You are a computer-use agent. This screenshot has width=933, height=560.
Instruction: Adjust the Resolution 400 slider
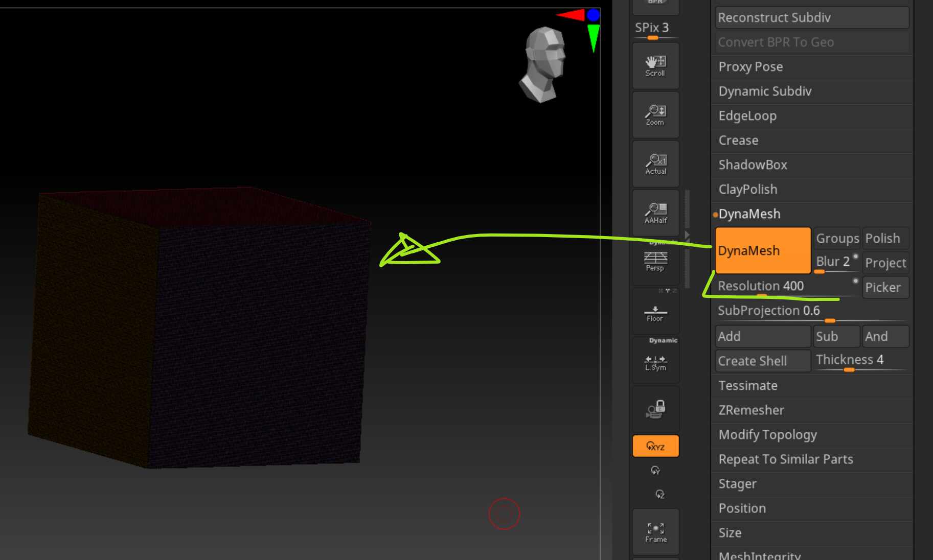(x=787, y=287)
